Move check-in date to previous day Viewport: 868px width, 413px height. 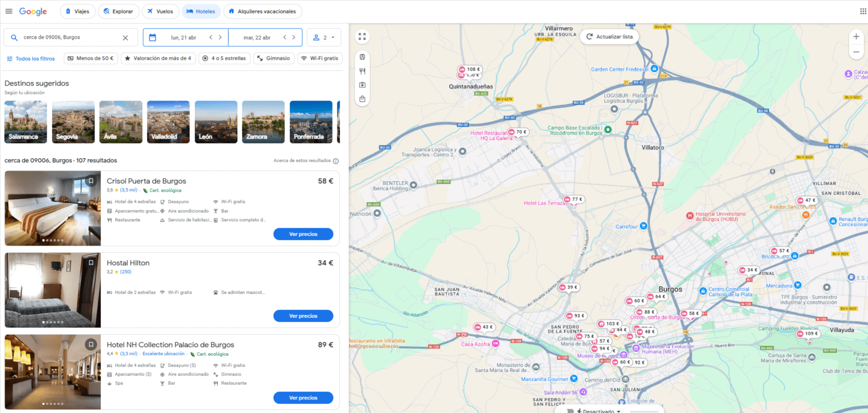click(x=211, y=37)
